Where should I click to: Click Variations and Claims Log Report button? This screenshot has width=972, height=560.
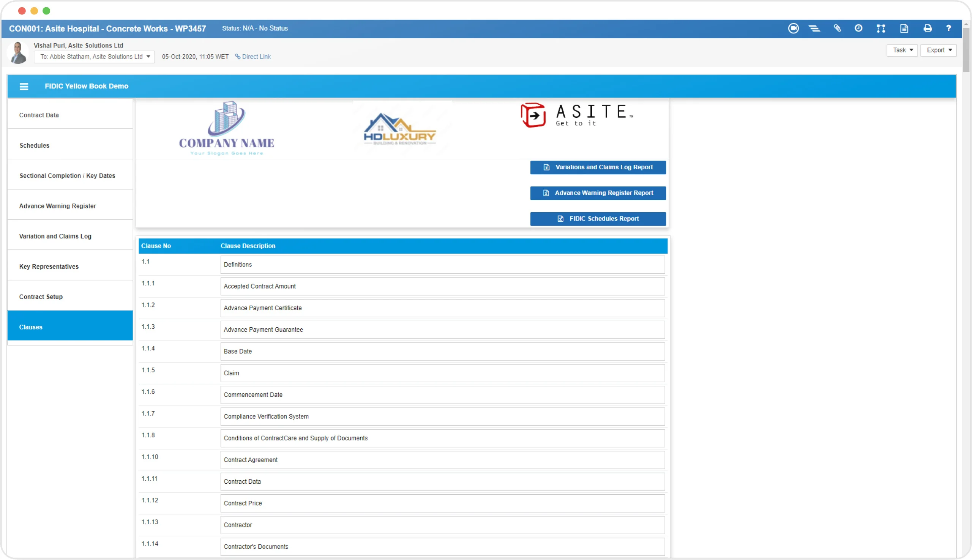[598, 167]
